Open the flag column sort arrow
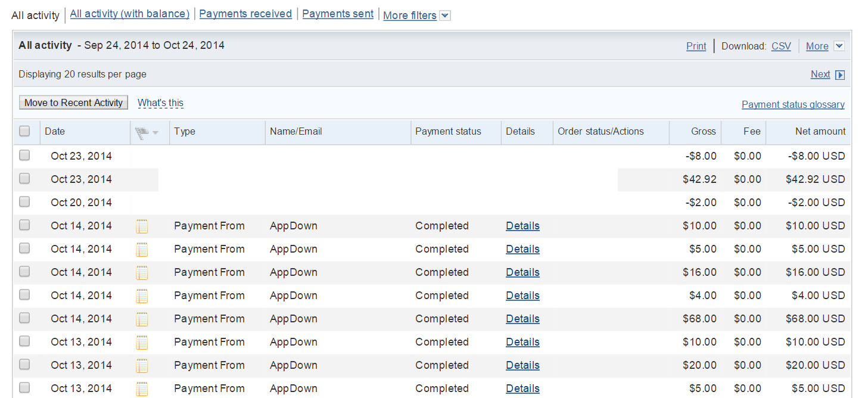Screen dimensions: 868x398 (155, 133)
